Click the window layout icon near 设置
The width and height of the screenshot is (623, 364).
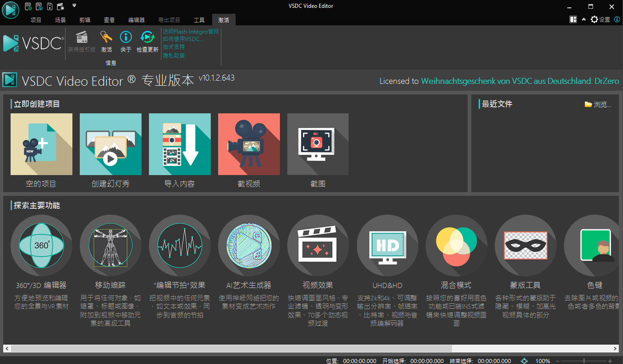(x=573, y=19)
